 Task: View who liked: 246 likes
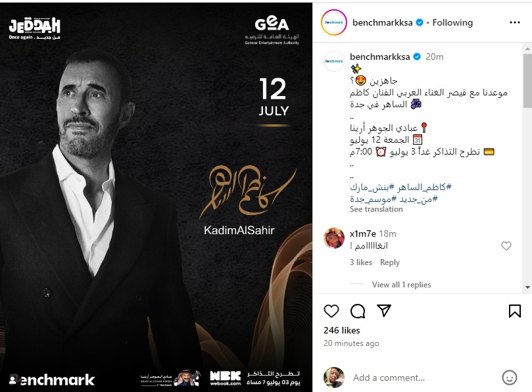click(342, 330)
